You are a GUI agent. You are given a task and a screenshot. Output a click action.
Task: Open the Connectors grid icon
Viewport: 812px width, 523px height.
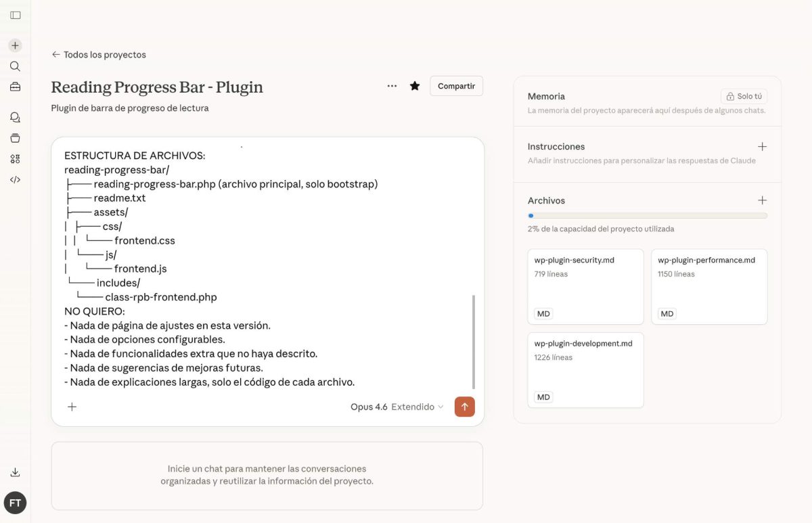[x=15, y=158]
